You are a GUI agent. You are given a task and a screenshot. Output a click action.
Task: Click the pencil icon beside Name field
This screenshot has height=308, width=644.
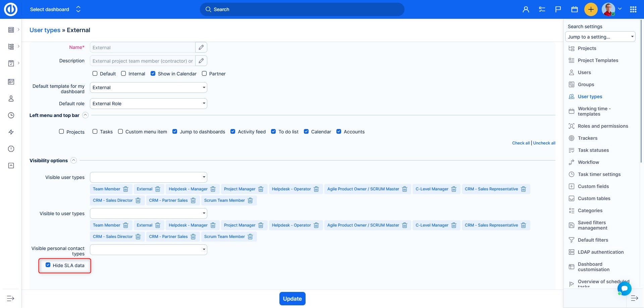[x=201, y=47]
